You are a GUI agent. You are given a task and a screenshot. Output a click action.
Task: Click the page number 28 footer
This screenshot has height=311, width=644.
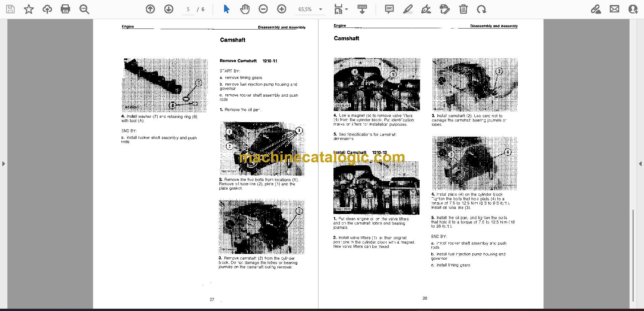(425, 298)
